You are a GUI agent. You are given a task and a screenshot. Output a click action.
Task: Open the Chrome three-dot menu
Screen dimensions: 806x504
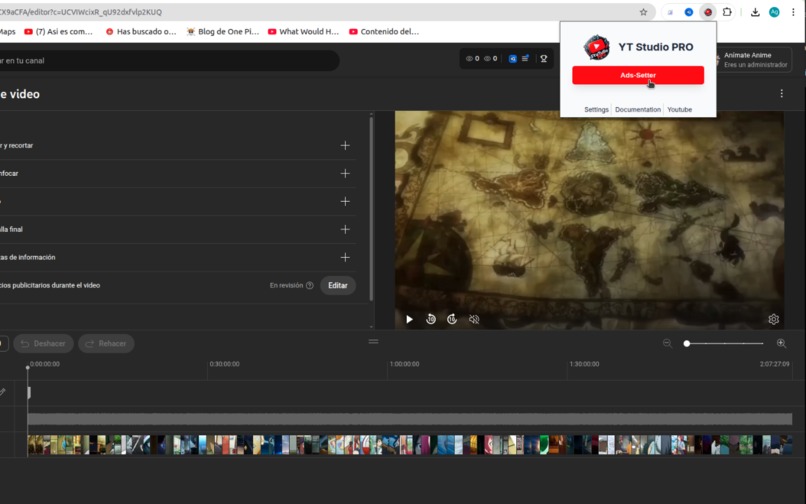click(x=793, y=12)
